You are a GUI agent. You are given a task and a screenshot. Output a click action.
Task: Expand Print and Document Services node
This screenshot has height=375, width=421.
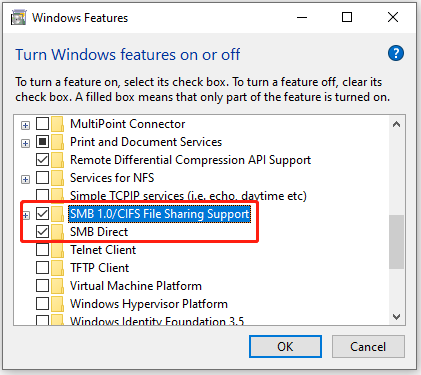(25, 143)
